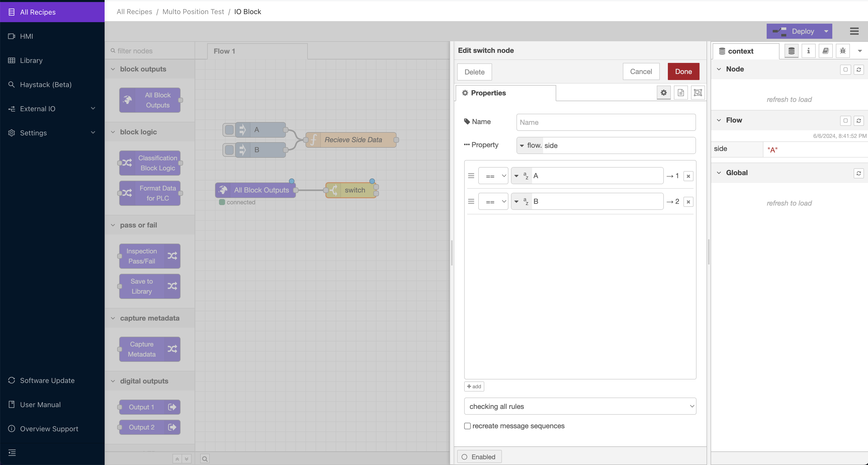
Task: Click the gear settings icon in Properties panel
Action: click(x=664, y=92)
